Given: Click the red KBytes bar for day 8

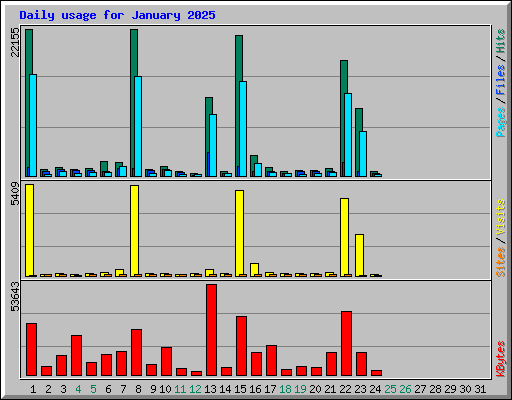Looking at the screenshot, I should [x=136, y=352].
